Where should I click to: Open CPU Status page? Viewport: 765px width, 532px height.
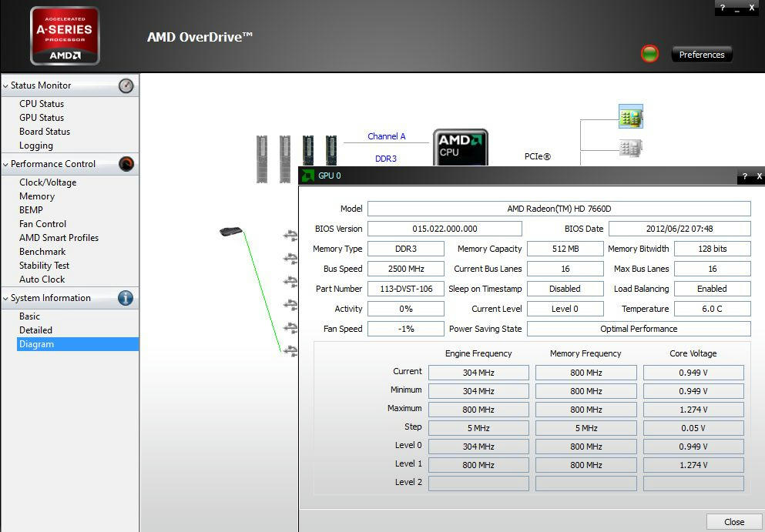(42, 104)
